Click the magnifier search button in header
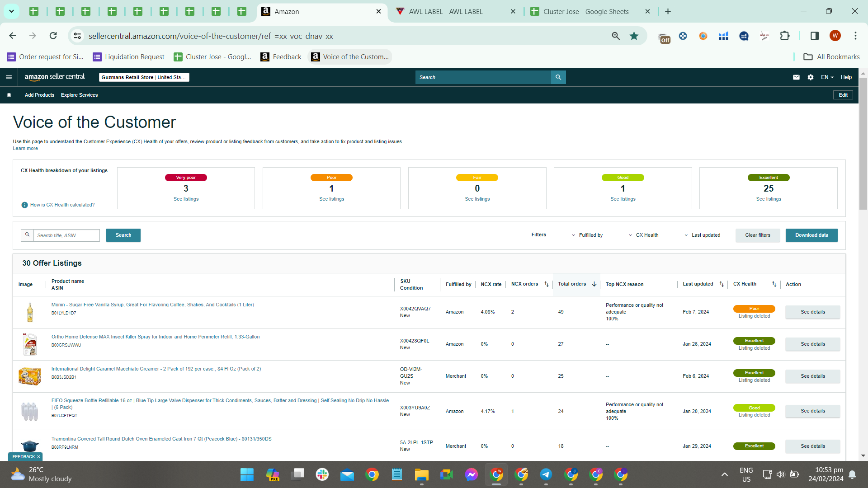868x488 pixels. [558, 77]
